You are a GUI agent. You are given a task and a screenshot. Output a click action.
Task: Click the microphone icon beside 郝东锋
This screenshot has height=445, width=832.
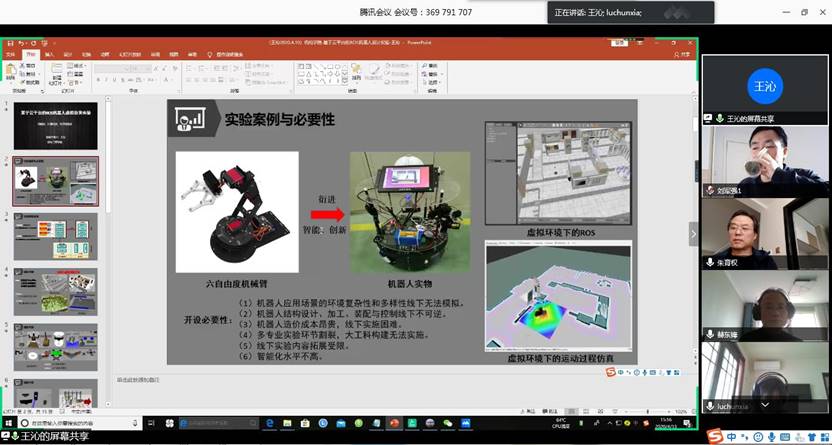(709, 334)
